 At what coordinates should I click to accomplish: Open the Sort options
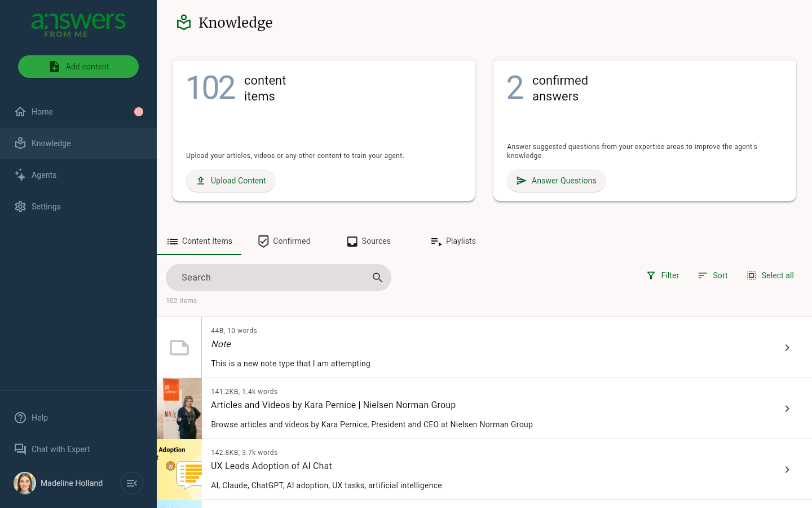coord(713,275)
